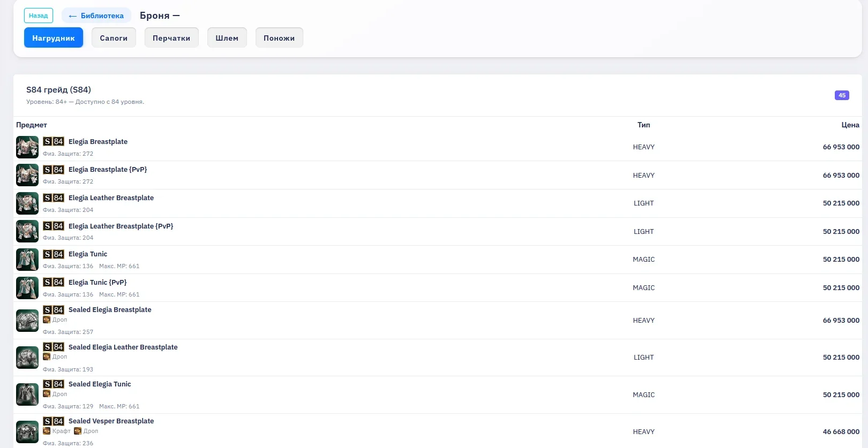This screenshot has height=448, width=868.
Task: Switch to the Сапоги tab
Action: (x=114, y=38)
